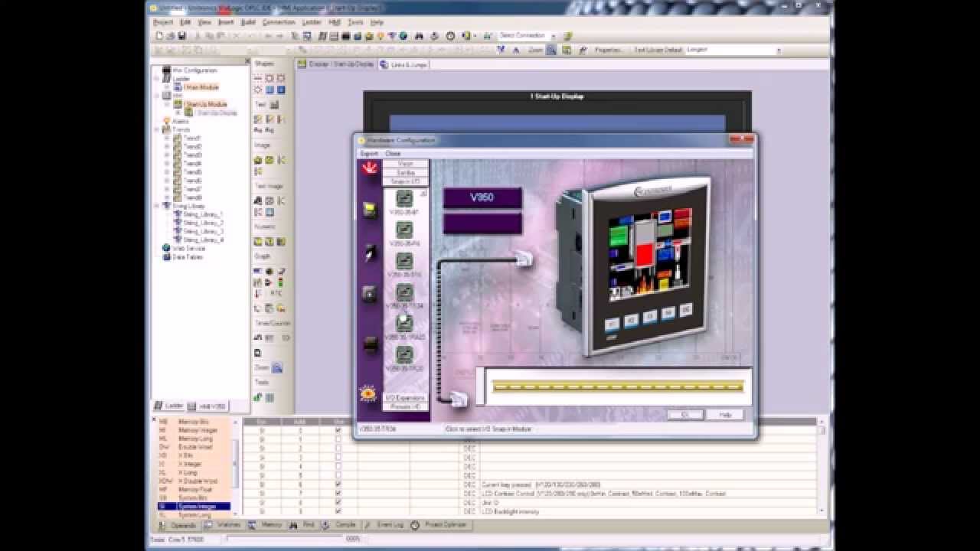Click the Alarms bell icon in project tree
Screen dimensions: 980x551
click(x=166, y=121)
